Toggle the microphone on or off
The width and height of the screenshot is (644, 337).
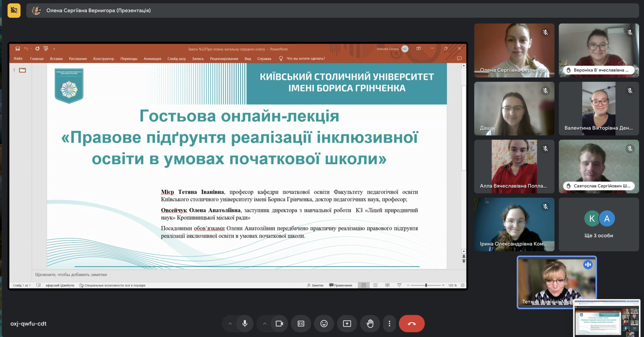(245, 323)
